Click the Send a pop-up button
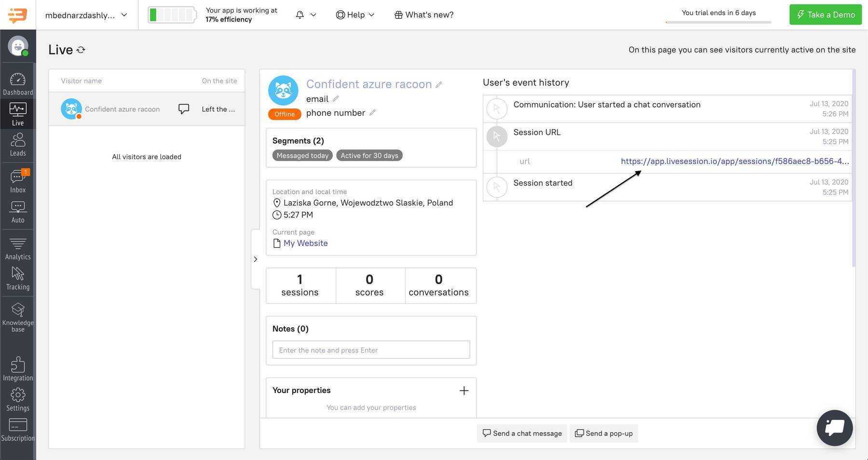The height and width of the screenshot is (460, 868). [604, 433]
